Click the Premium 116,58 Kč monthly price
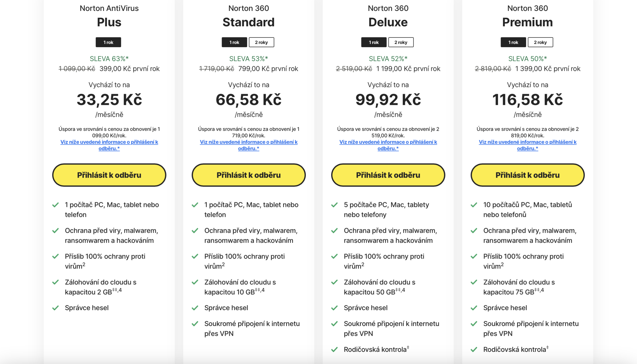The width and height of the screenshot is (637, 364). point(527,99)
